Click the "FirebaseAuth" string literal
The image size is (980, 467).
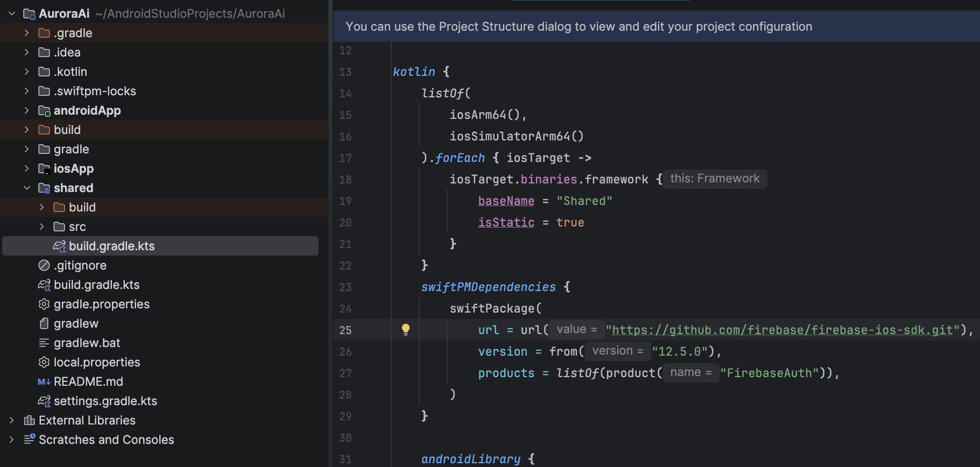pos(770,373)
